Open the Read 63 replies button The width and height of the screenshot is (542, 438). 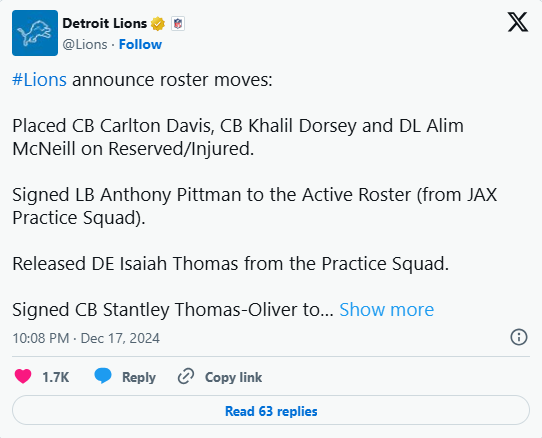tap(271, 410)
